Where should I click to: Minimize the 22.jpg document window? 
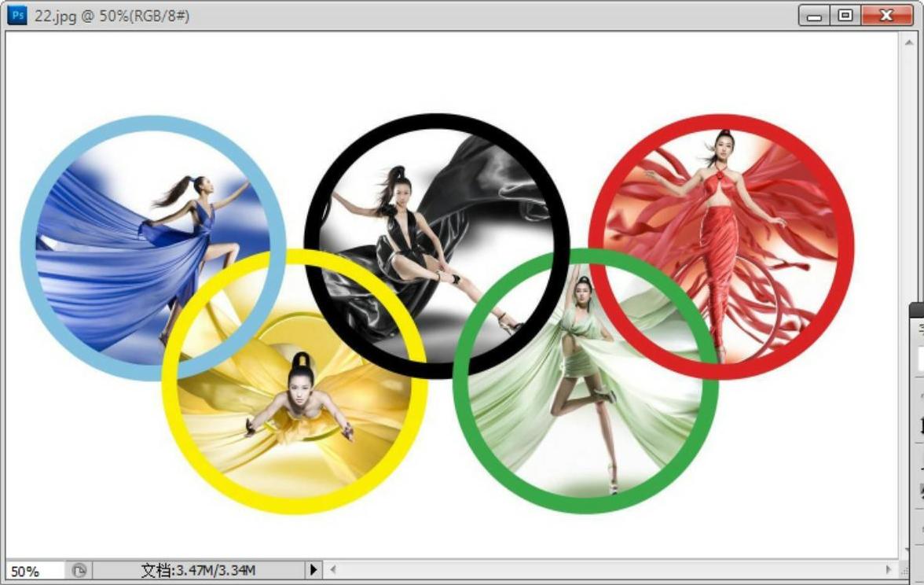pos(815,15)
